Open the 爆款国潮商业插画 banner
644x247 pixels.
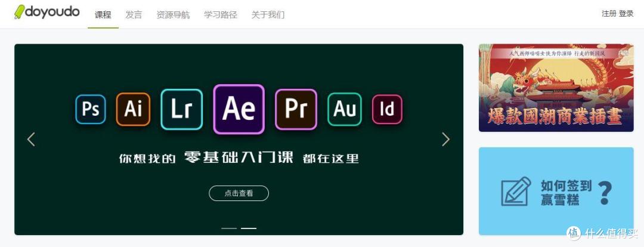click(556, 88)
